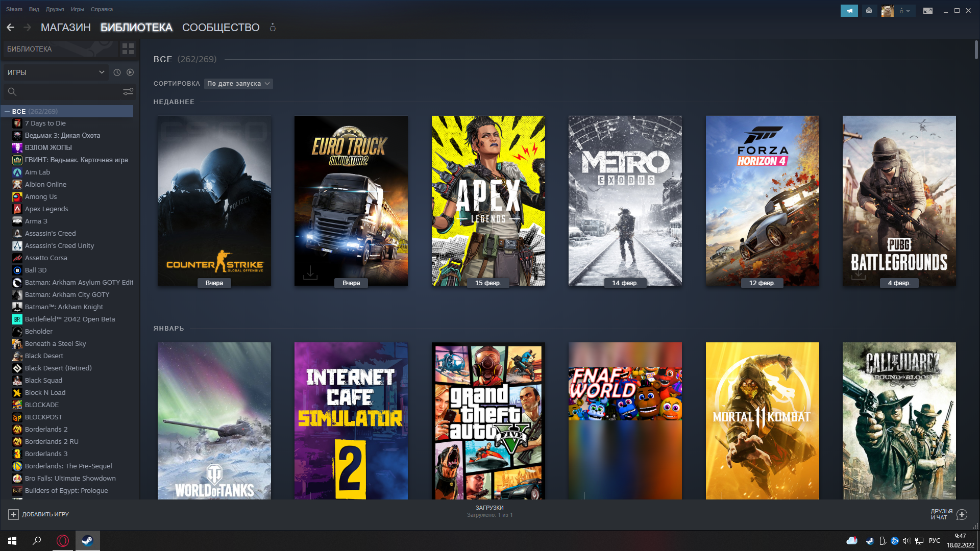Select the Grand Theft Auto V cover
The height and width of the screenshot is (551, 980).
488,421
